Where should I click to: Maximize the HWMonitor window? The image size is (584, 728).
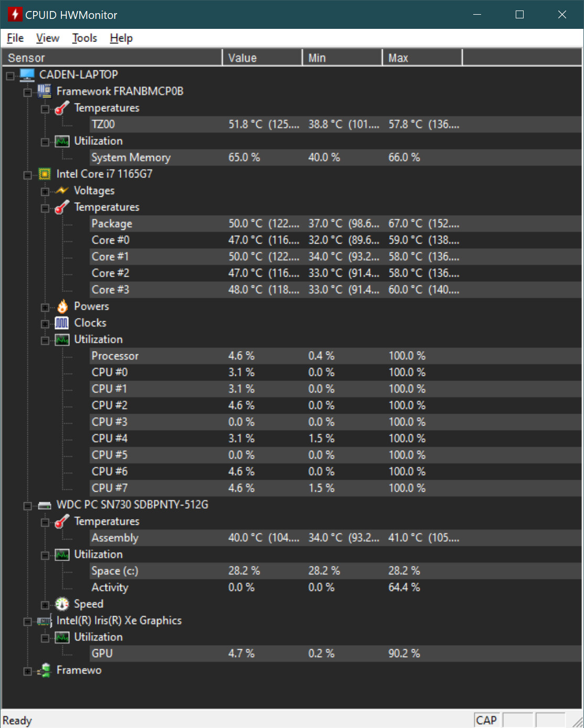click(519, 15)
